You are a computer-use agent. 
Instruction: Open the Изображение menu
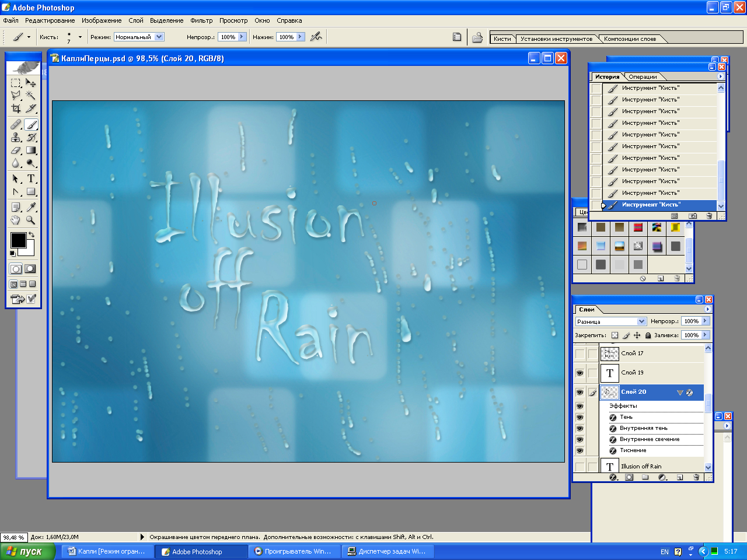(102, 20)
